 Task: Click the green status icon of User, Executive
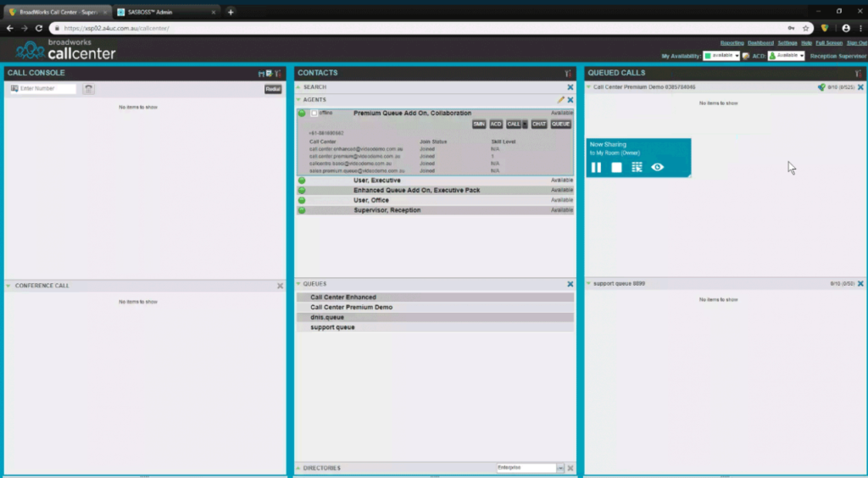pyautogui.click(x=302, y=181)
